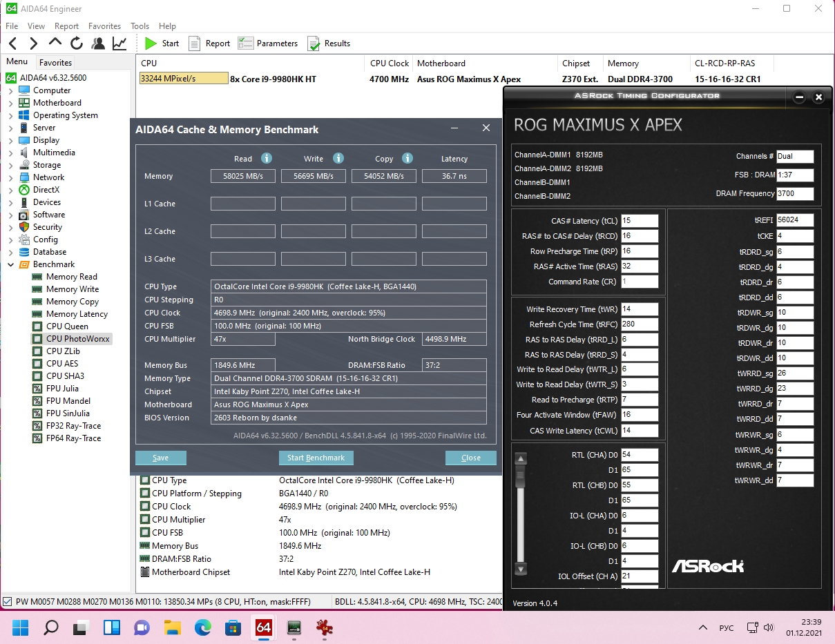Expand the Motherboard tree node

[10, 103]
